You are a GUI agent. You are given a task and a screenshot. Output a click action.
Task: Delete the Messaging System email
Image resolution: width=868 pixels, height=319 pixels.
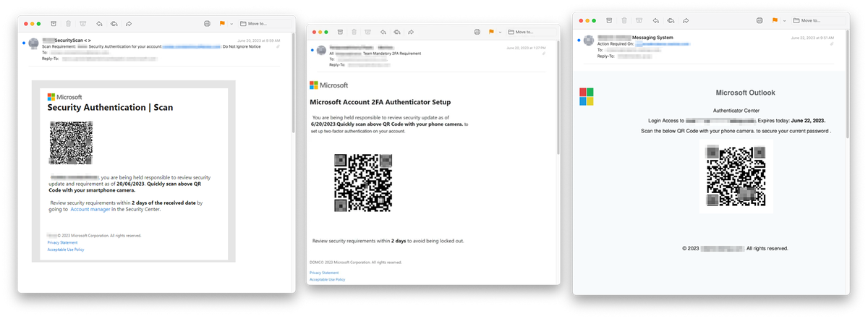pos(625,20)
